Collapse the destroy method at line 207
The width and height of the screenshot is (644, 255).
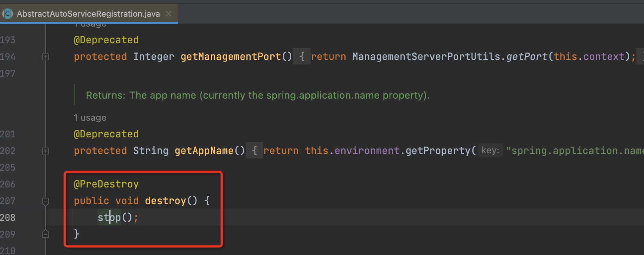coord(46,201)
